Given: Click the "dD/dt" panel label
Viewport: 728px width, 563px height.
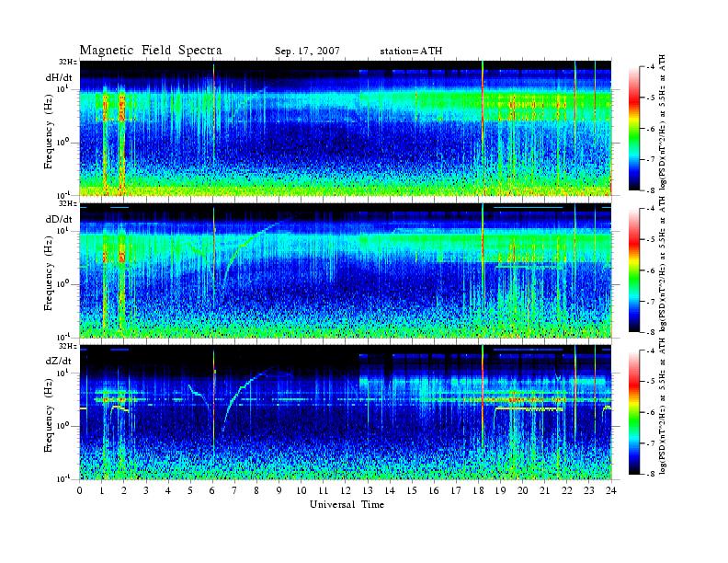Looking at the screenshot, I should tap(59, 219).
